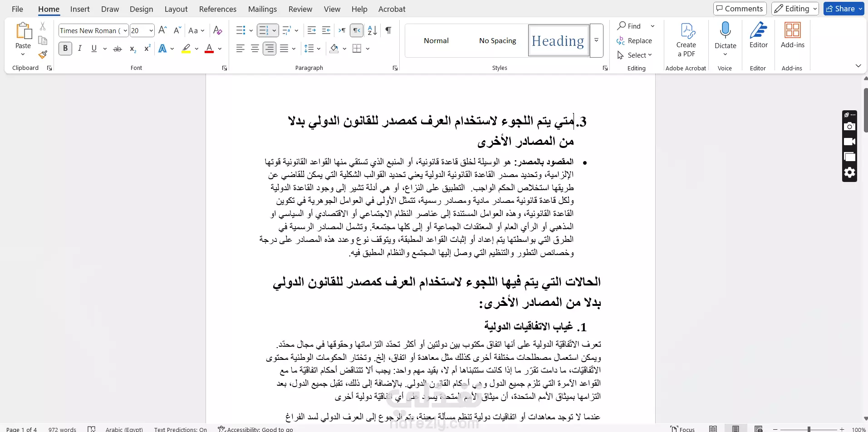
Task: Apply subscript formatting
Action: (132, 49)
